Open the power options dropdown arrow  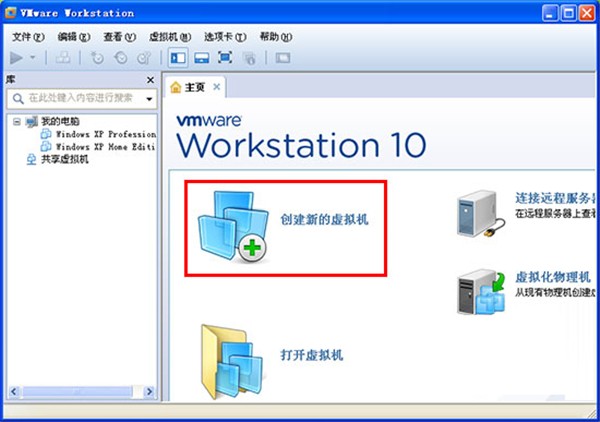point(33,58)
